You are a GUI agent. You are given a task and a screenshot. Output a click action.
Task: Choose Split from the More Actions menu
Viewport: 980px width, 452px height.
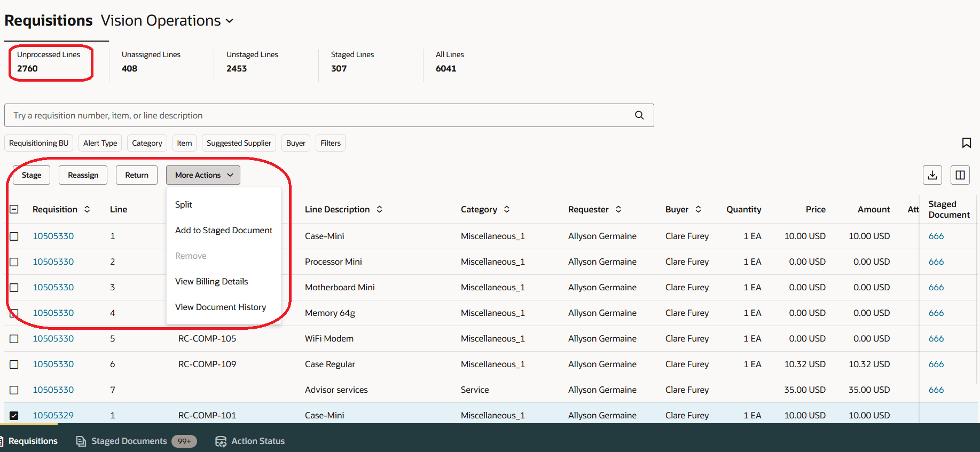224,204
